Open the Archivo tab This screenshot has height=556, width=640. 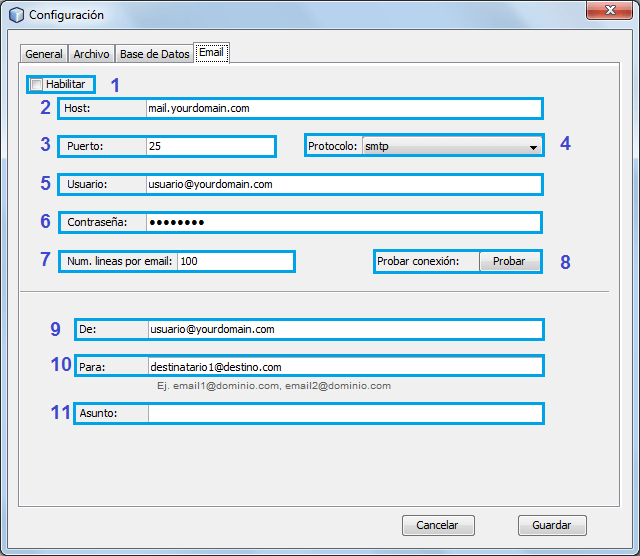[92, 54]
